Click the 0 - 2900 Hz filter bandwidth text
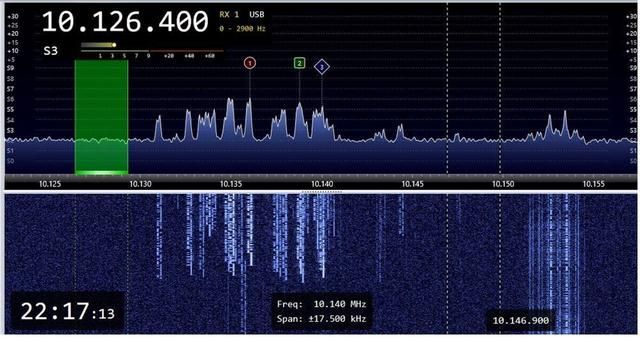 click(x=242, y=29)
